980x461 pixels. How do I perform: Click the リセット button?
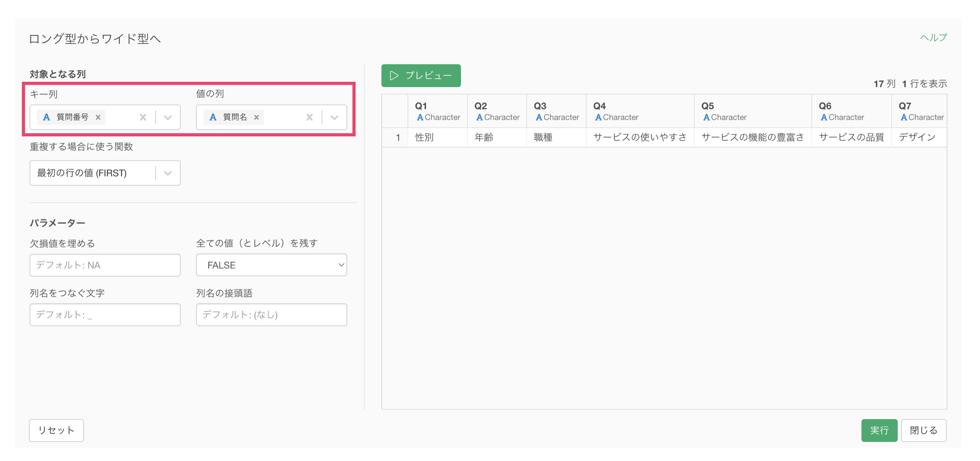tap(56, 430)
